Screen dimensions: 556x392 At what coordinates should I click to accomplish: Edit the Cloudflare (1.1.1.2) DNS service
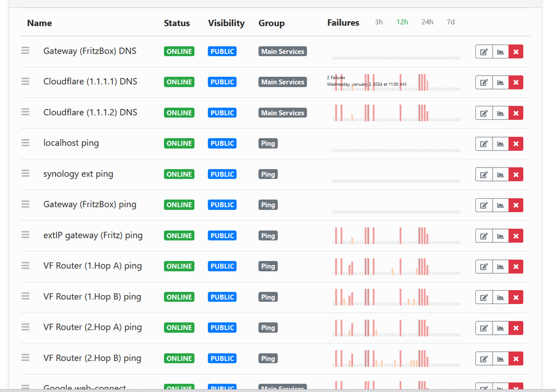(484, 113)
